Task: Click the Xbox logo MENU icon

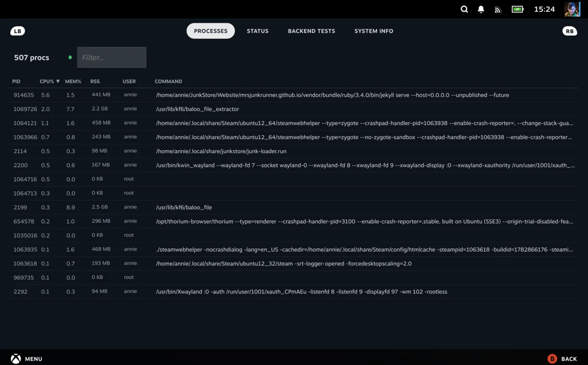Action: point(16,359)
